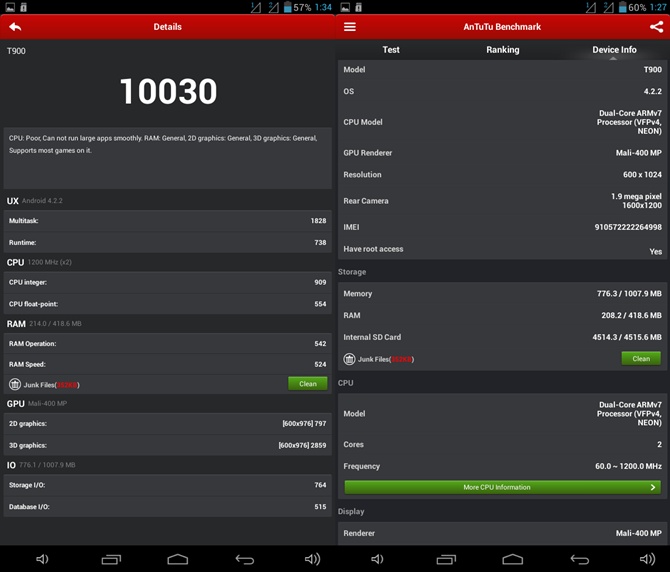Viewport: 670px width, 572px height.
Task: Tap volume down icon in left navigation bar
Action: (x=42, y=559)
